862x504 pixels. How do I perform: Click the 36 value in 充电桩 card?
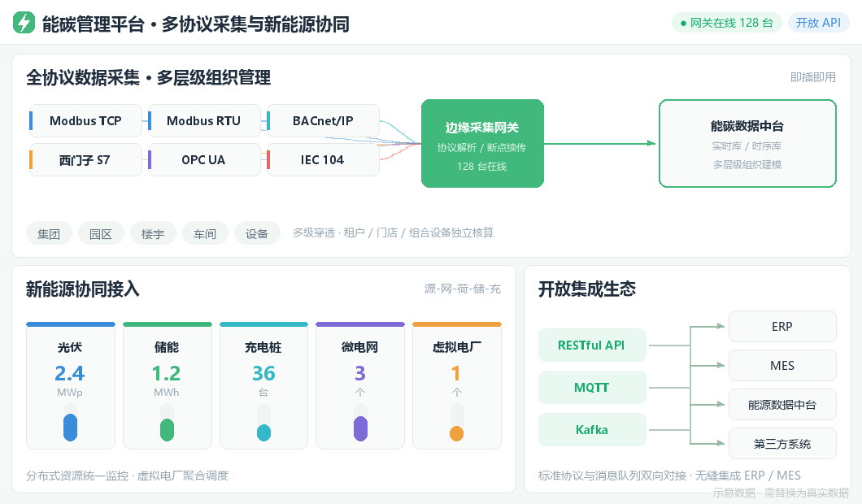pos(263,374)
